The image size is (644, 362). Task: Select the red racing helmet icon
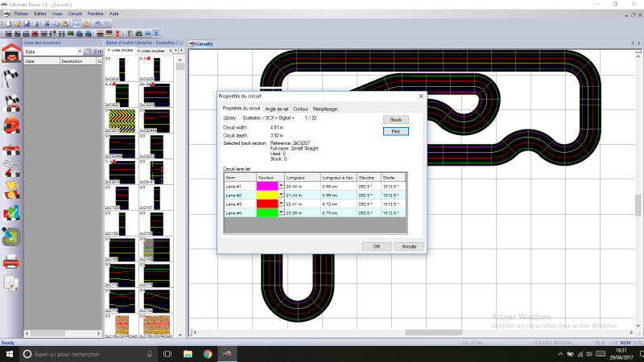point(11,125)
